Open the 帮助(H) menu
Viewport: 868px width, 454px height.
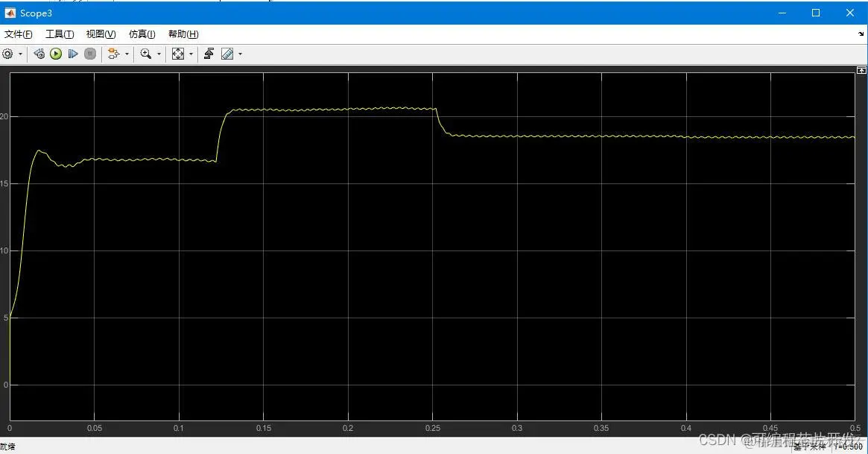[183, 34]
